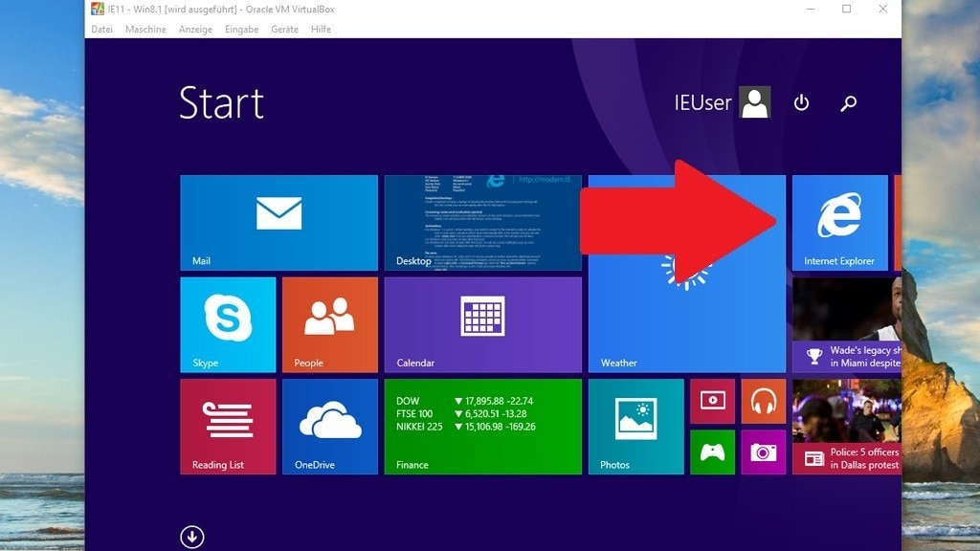Viewport: 980px width, 551px height.
Task: Open the Eingabe menu
Action: [x=242, y=30]
